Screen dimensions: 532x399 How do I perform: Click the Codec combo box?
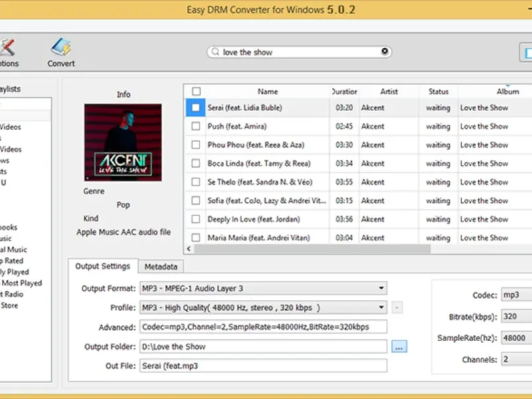[x=517, y=295]
